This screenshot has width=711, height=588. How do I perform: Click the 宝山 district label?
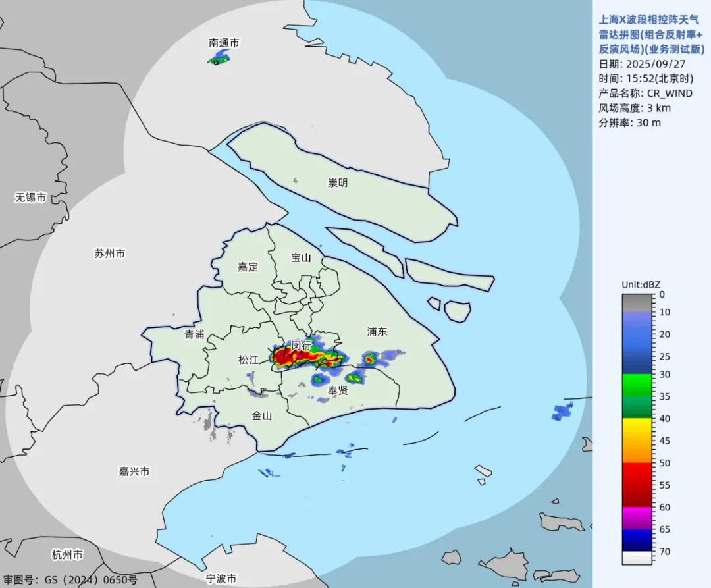pyautogui.click(x=301, y=257)
